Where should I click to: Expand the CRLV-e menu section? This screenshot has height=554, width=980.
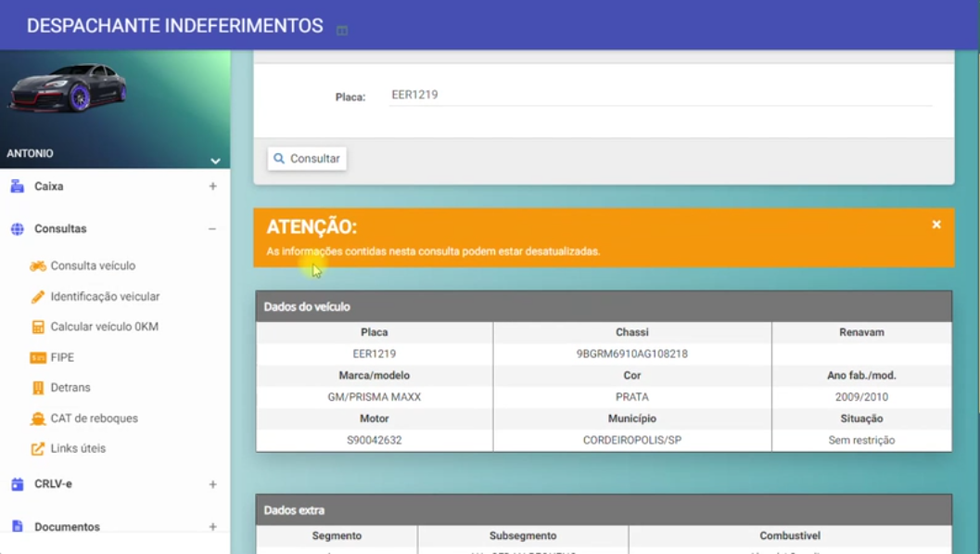(x=212, y=484)
